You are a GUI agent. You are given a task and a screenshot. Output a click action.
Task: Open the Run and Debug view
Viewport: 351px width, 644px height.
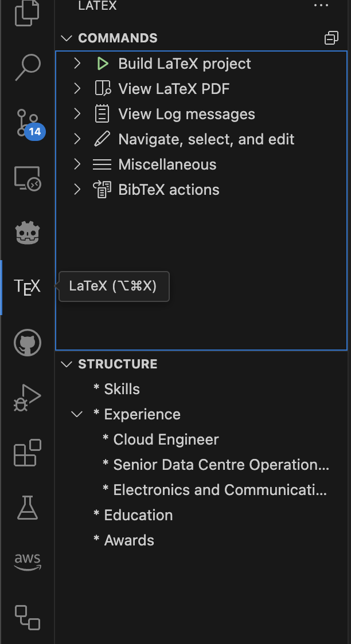(x=28, y=398)
